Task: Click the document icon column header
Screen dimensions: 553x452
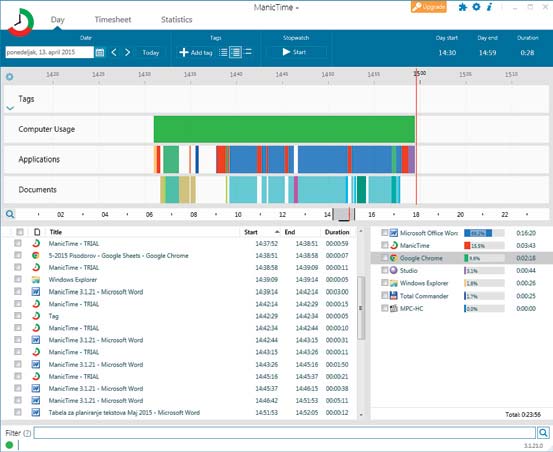Action: pos(37,232)
